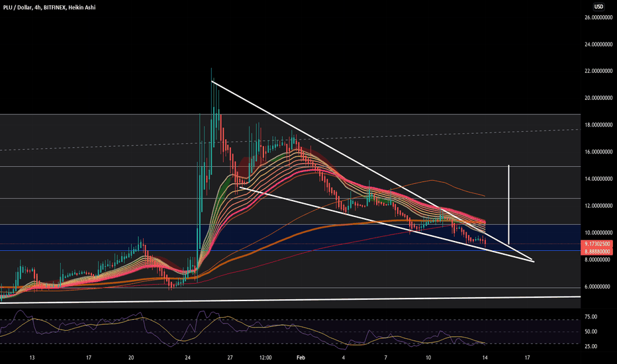This screenshot has width=617, height=364.
Task: Click the 13 date label on time axis
Action: coord(32,357)
